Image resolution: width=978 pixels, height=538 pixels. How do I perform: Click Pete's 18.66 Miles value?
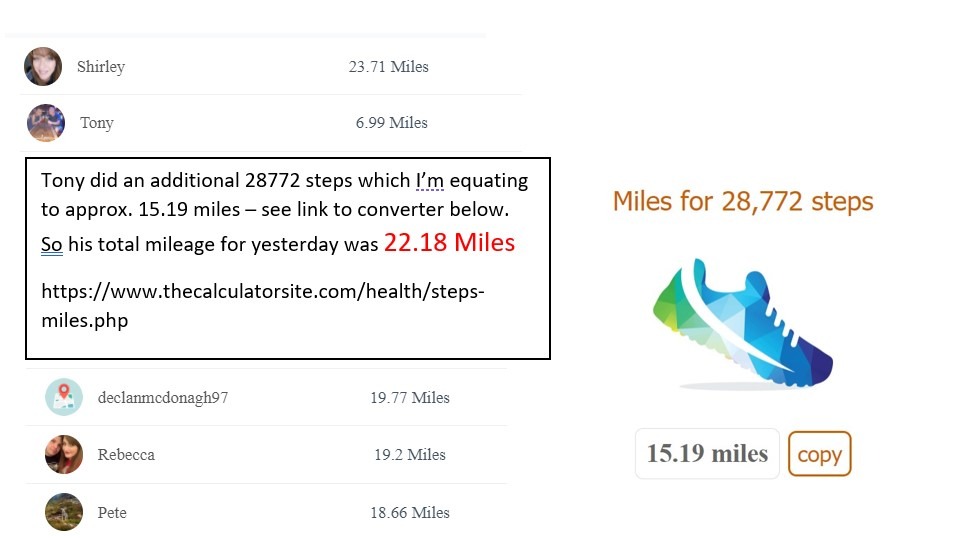click(409, 512)
